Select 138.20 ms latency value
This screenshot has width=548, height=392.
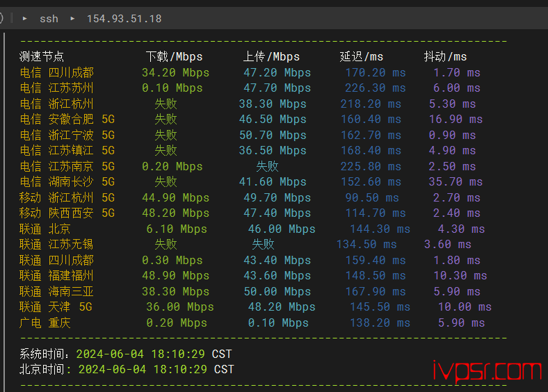point(380,322)
